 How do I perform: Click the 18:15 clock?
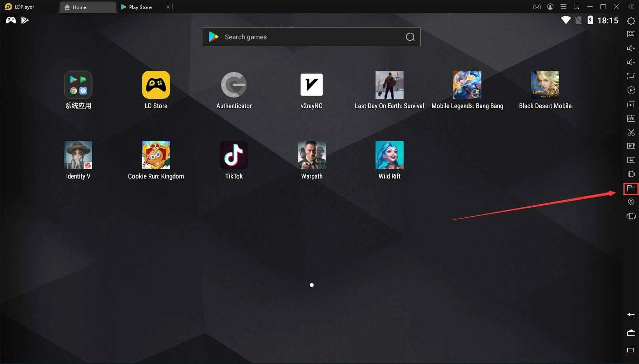(608, 20)
